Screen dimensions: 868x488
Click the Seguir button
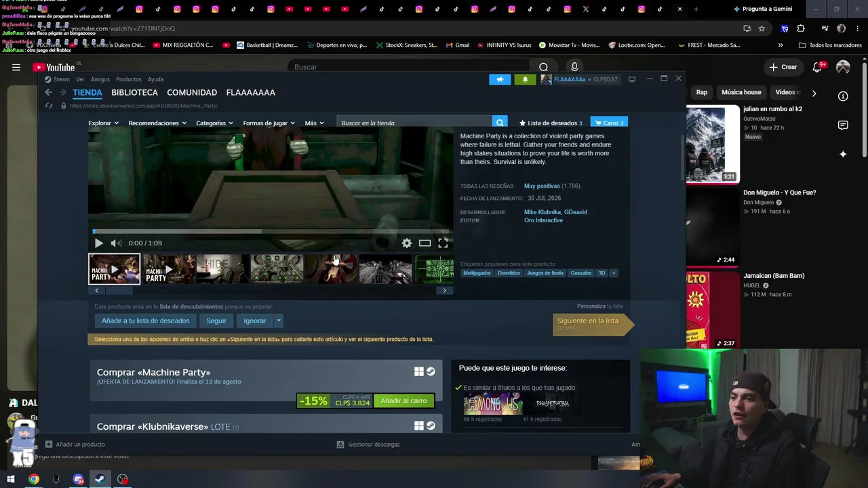[216, 321]
